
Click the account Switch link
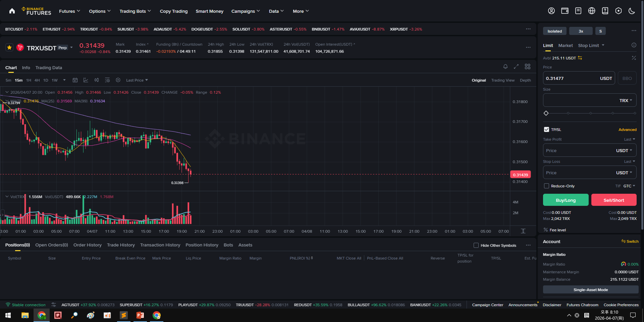tap(630, 241)
